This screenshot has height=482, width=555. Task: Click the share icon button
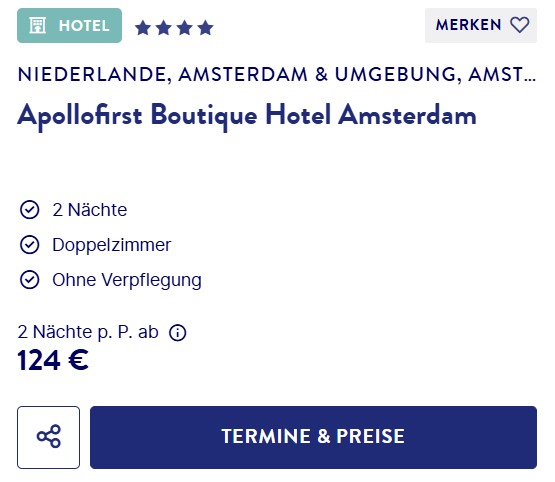pyautogui.click(x=48, y=437)
